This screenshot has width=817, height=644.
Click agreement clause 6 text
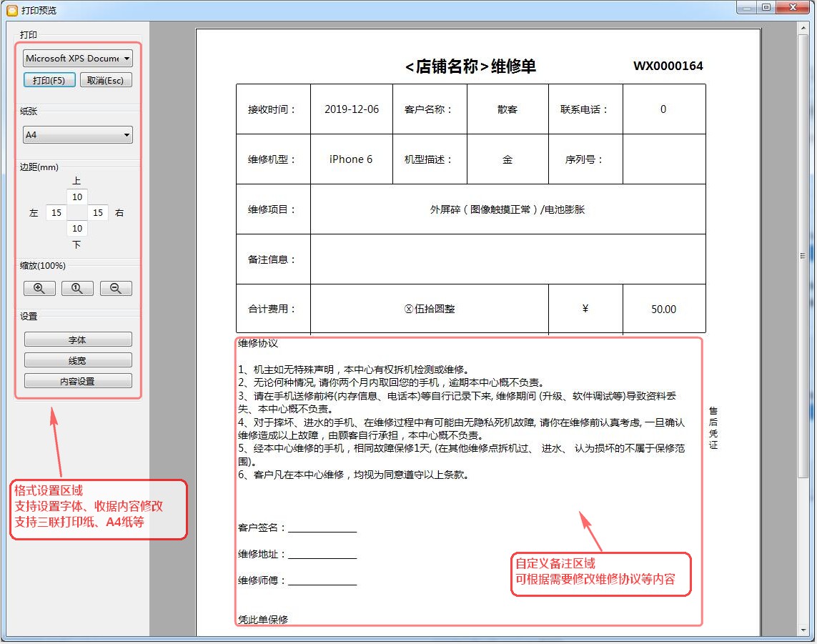pos(353,475)
